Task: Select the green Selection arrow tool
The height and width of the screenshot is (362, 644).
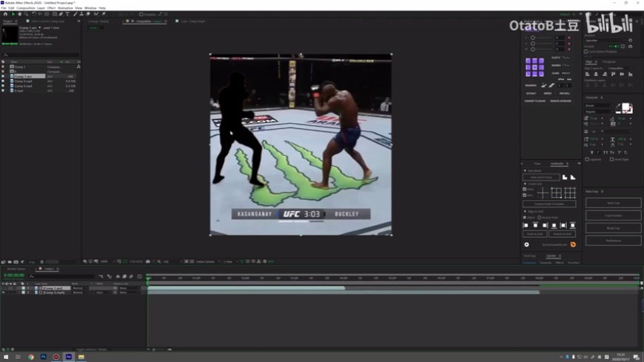Action: click(x=13, y=14)
